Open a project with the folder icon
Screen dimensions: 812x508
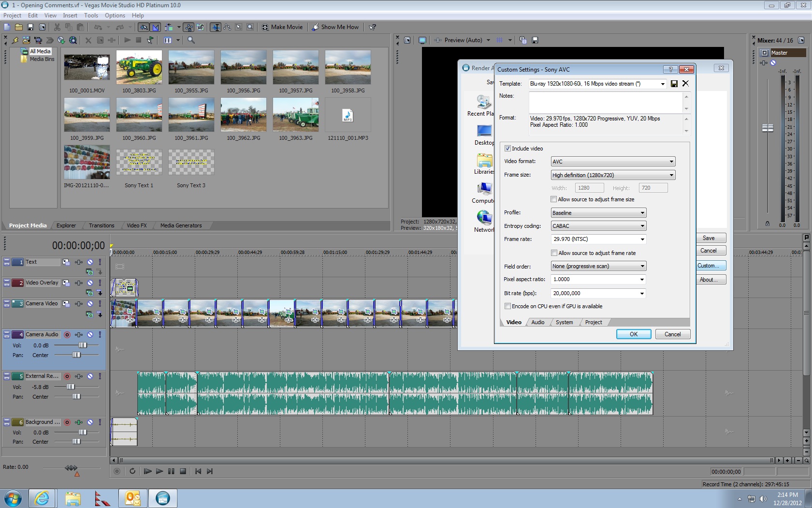19,27
